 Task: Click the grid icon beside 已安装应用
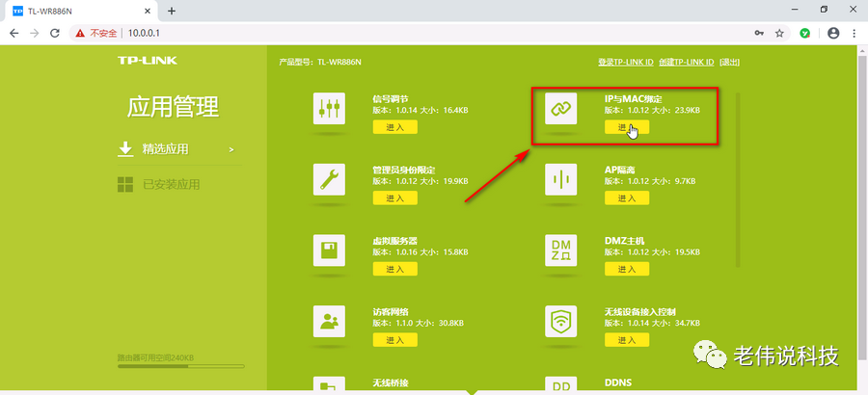point(125,184)
